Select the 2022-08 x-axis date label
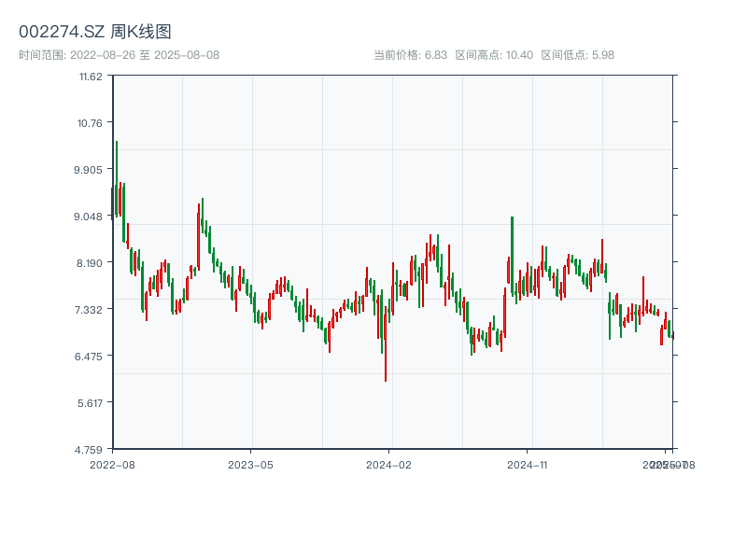 [112, 464]
